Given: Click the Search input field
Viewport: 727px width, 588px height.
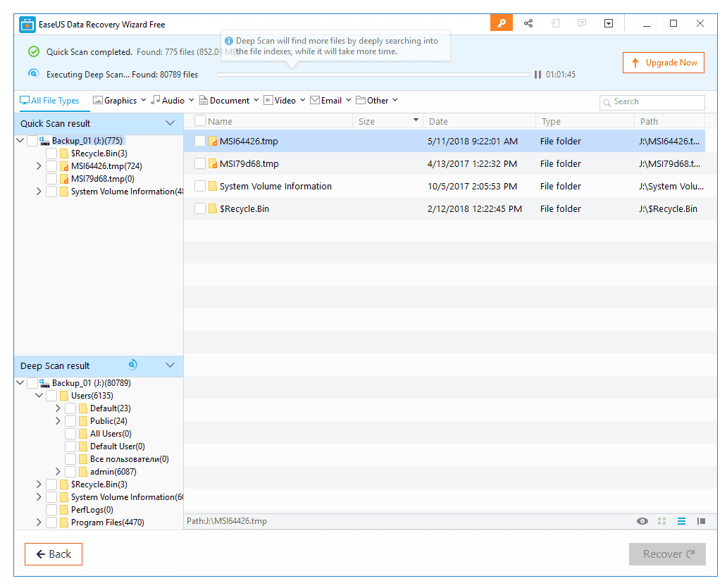Looking at the screenshot, I should [x=652, y=102].
